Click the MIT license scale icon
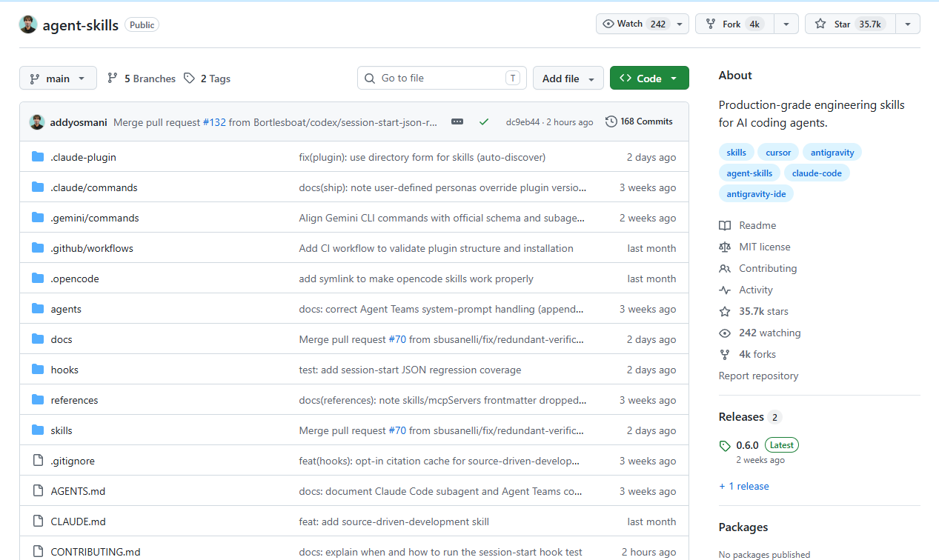Screen dimensions: 939x560 click(725, 247)
